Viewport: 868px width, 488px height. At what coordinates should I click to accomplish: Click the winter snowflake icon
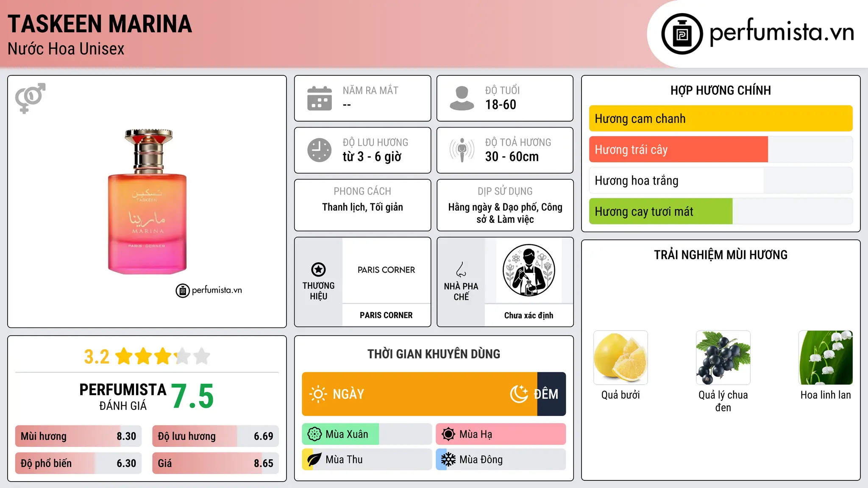(448, 460)
